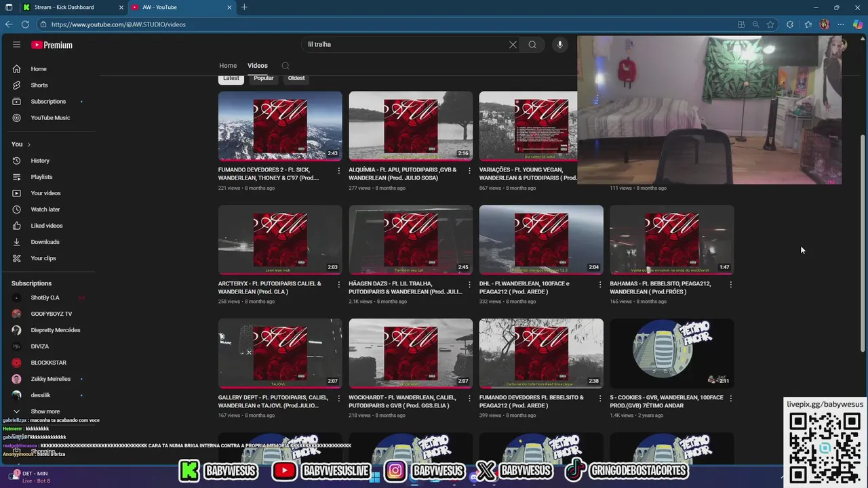868x488 pixels.
Task: Open 5 - COOKIES video thumbnail
Action: coord(672,354)
